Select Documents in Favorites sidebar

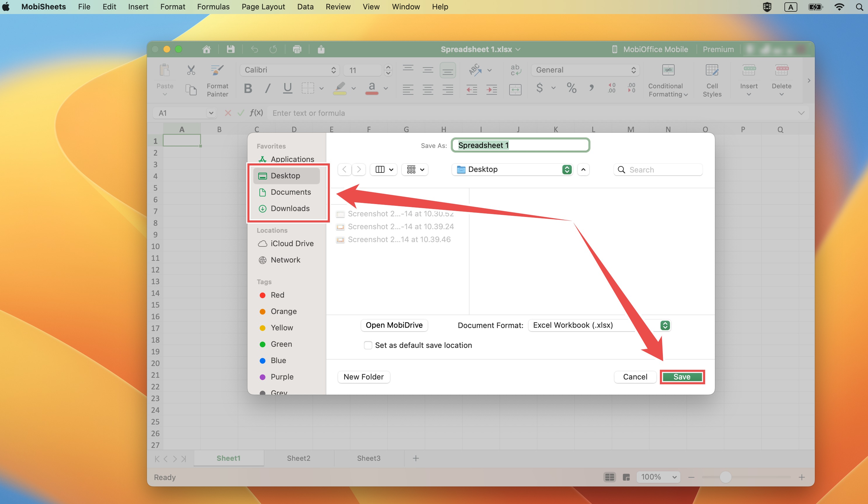287,192
